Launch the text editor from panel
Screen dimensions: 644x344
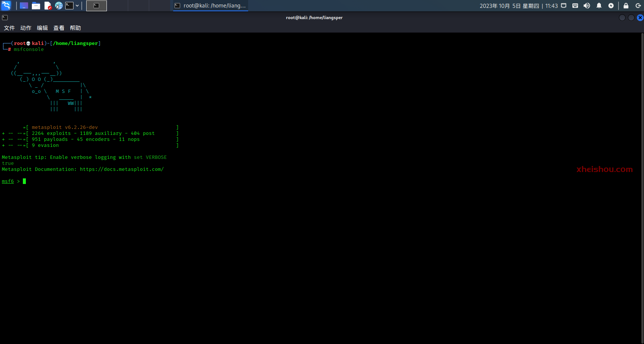click(48, 6)
